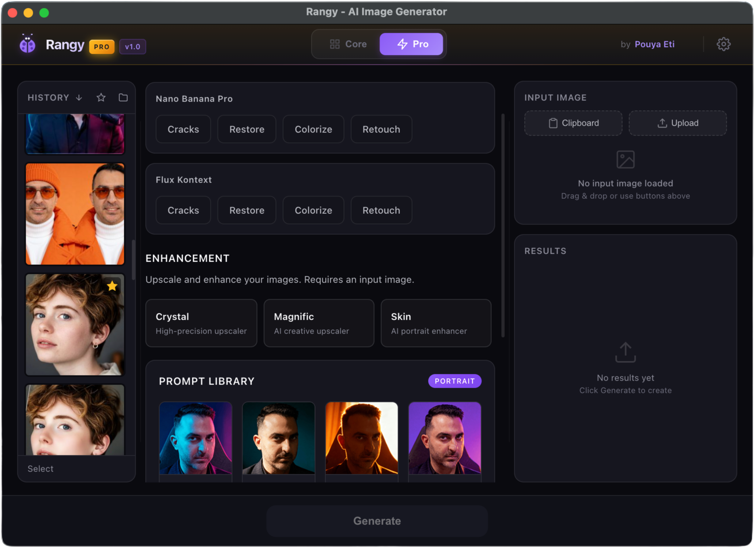The image size is (756, 549).
Task: Click the upload icon in Input Image panel
Action: (662, 123)
